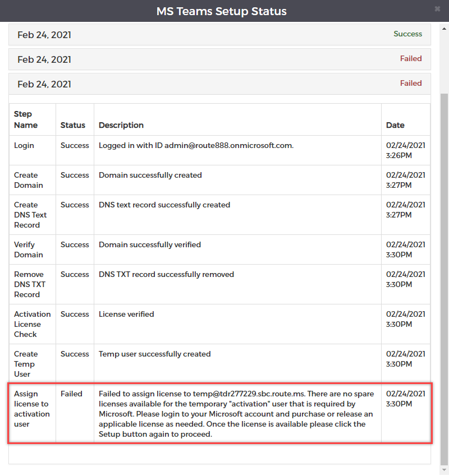Viewport: 449px width, 476px height.
Task: Click the Login step date 3:26PM
Action: coord(406,150)
